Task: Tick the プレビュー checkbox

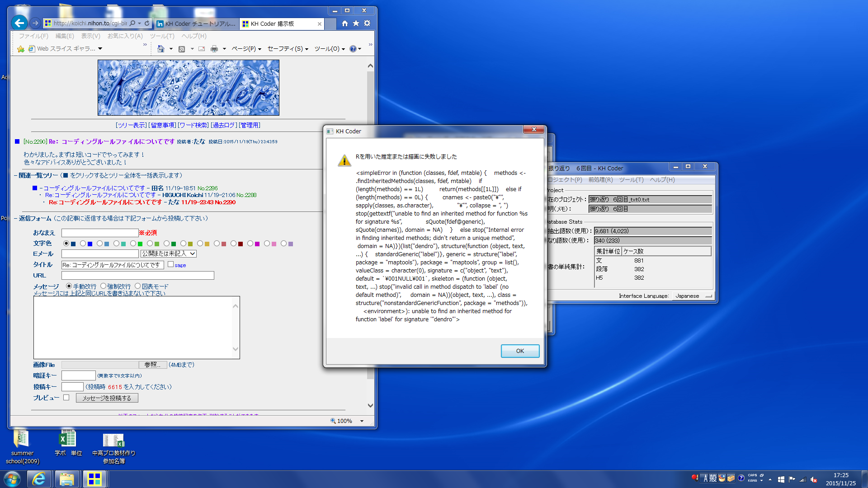Action: click(66, 398)
